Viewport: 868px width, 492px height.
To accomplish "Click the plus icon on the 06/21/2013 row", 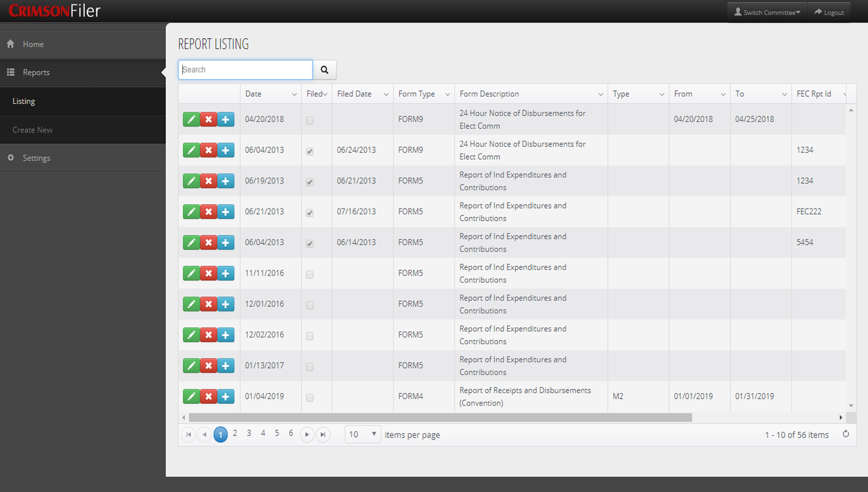I will pos(226,211).
